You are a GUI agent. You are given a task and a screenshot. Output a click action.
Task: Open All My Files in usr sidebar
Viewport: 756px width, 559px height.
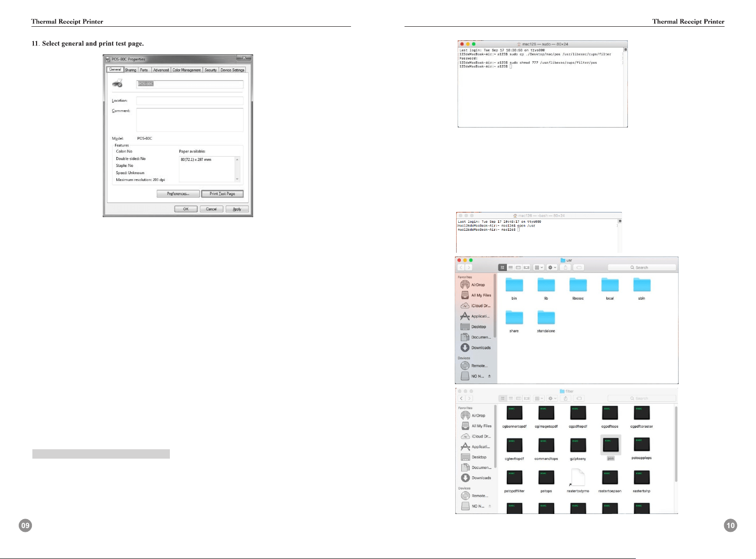(x=475, y=295)
